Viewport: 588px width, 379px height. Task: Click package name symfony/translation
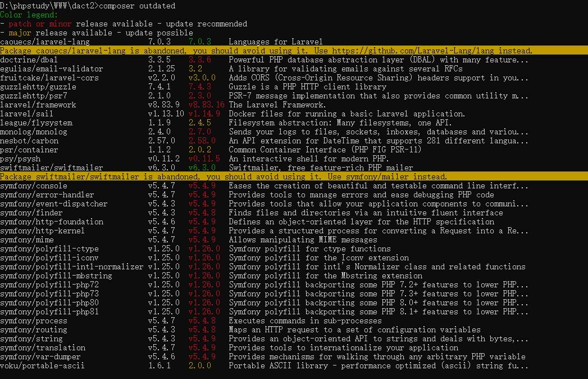click(43, 348)
